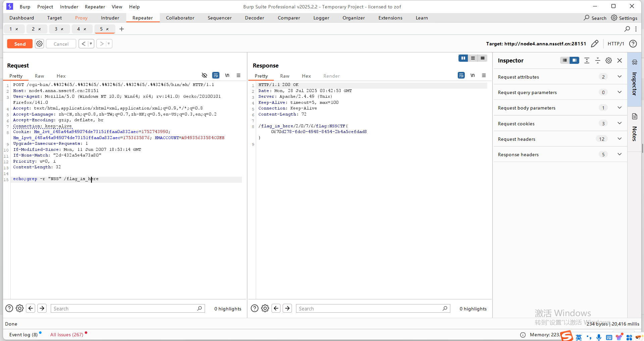Open Inspector settings gear
The height and width of the screenshot is (341, 644).
(x=608, y=60)
